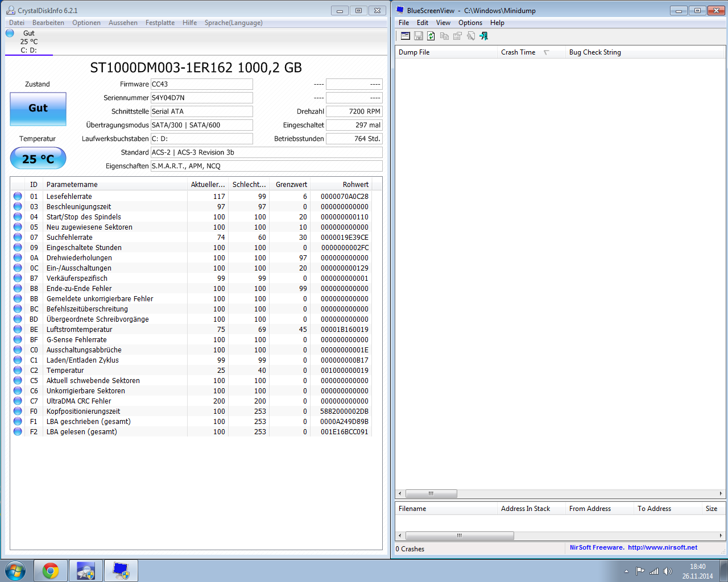Click the Address In Stack column header

point(531,509)
